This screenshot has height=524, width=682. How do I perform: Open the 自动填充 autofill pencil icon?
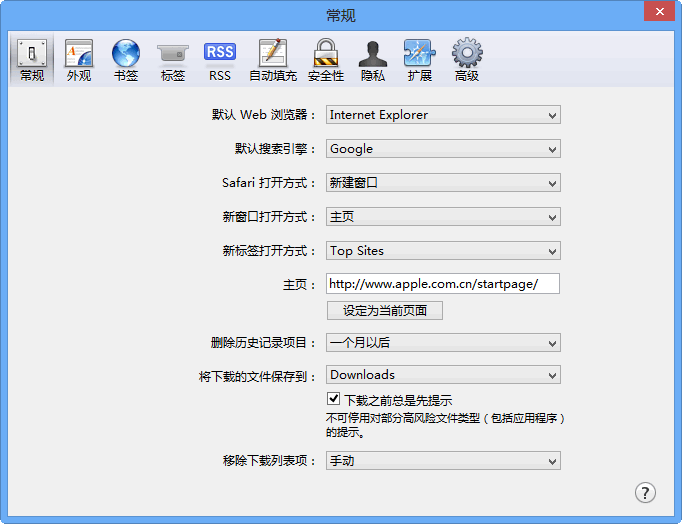273,60
